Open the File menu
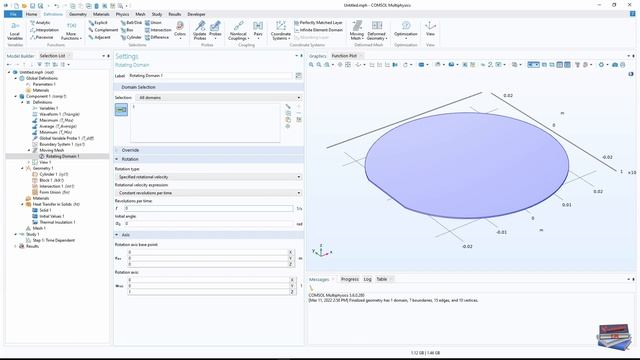 point(13,14)
